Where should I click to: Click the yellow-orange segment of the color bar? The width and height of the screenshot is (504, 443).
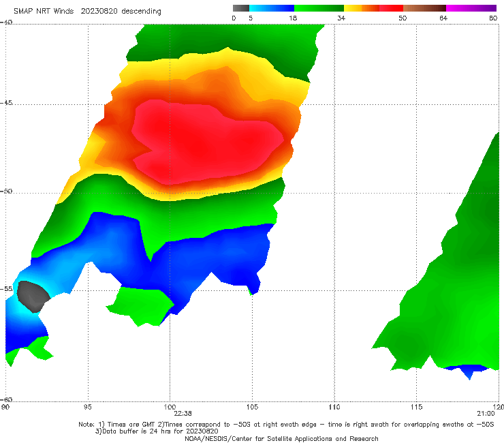click(x=361, y=8)
